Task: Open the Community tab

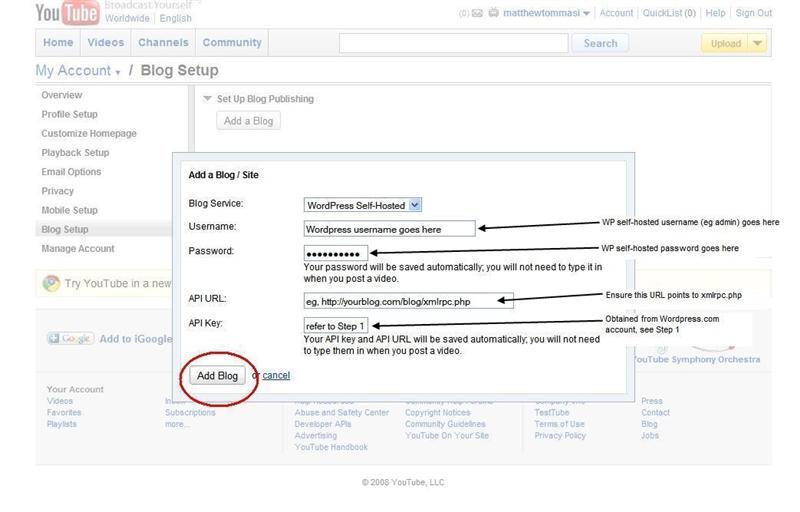Action: pos(232,43)
